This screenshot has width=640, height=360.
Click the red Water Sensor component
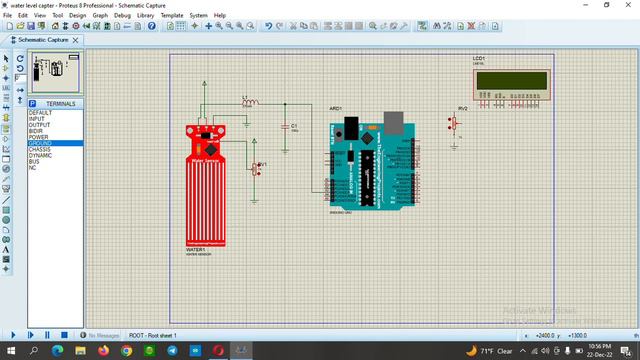206,186
